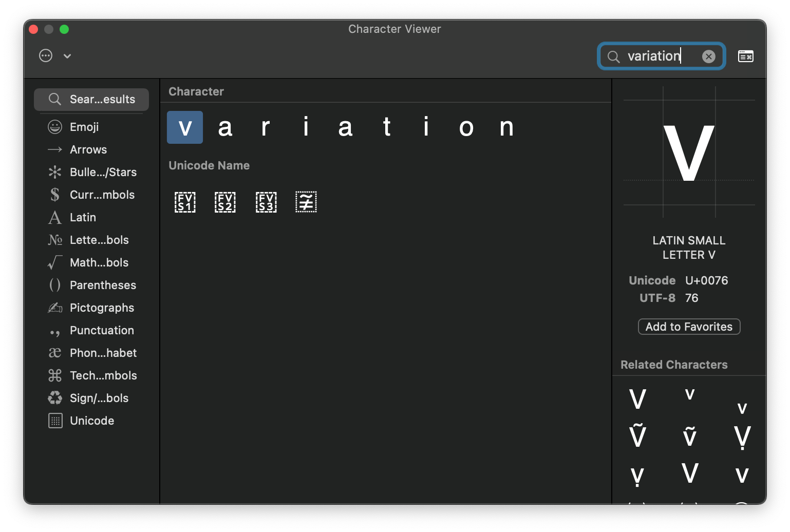Image resolution: width=790 pixels, height=532 pixels.
Task: Click the U+0076 Unicode value
Action: 706,280
